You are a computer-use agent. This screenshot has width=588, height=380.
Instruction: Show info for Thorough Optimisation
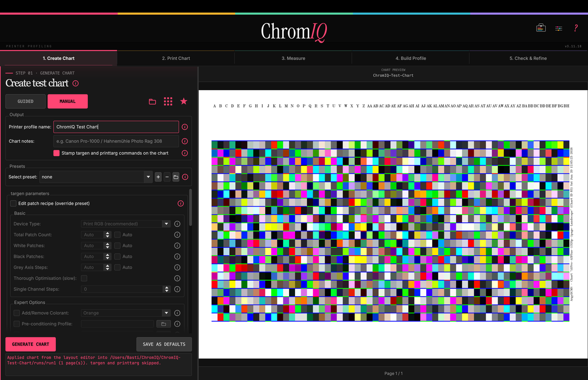(177, 278)
